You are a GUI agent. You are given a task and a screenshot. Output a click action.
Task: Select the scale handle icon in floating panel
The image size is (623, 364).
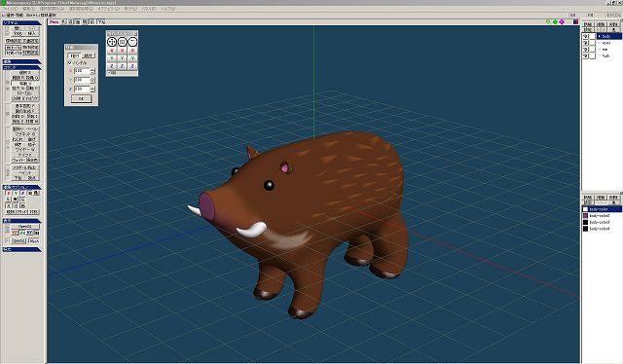123,41
